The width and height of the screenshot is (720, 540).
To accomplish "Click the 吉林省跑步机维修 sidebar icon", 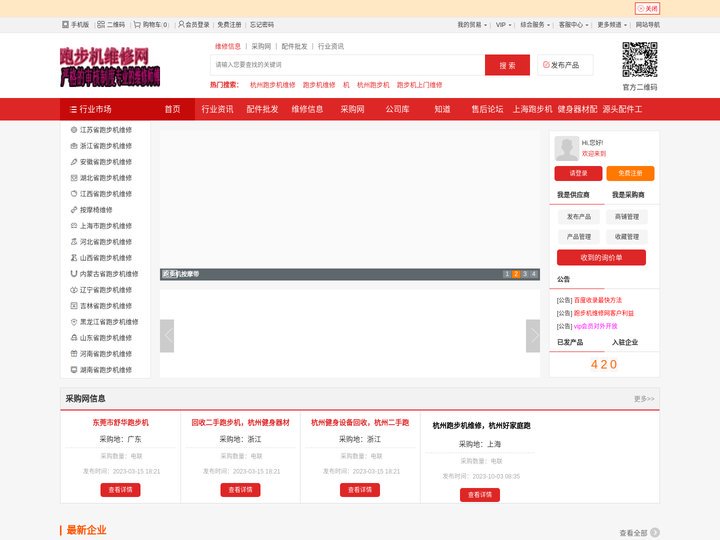I will pos(73,306).
